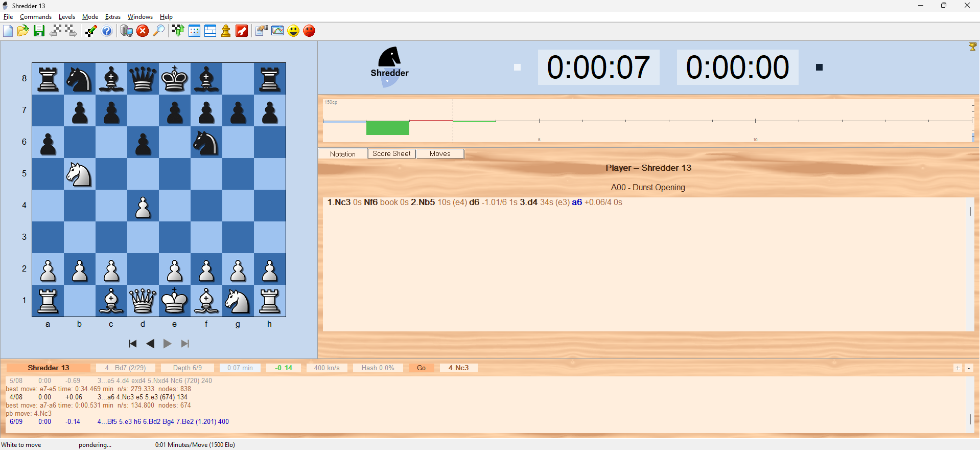Click the plus button in engine panel

958,368
